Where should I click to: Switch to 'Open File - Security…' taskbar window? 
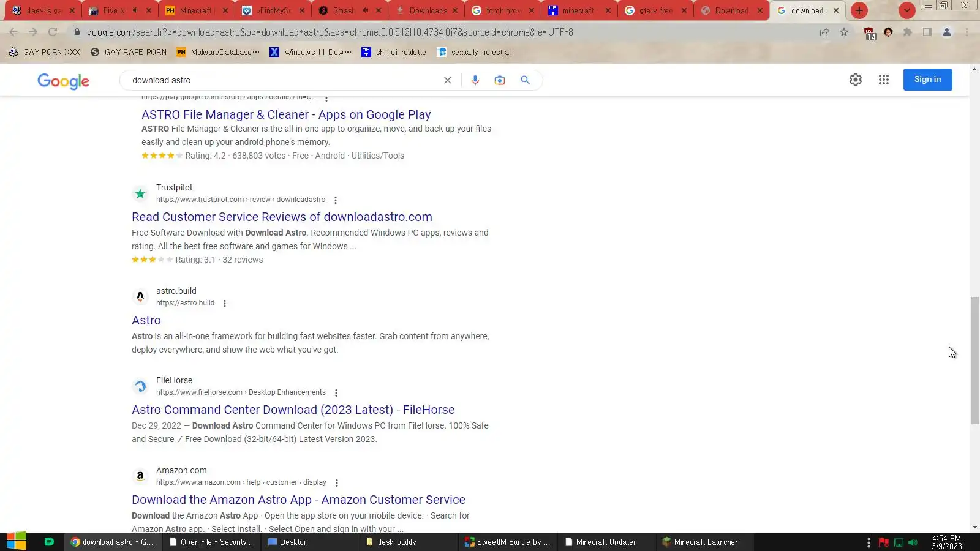211,542
